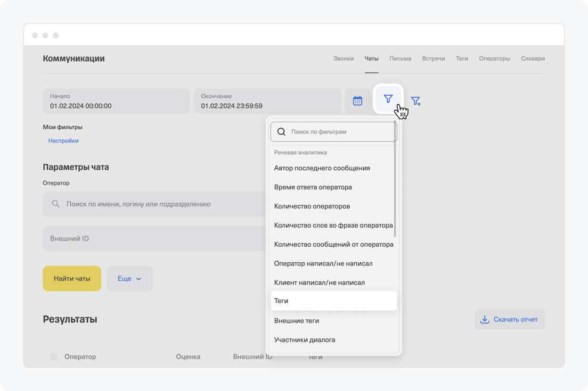Screen dimensions: 588x391
Task: Clear filters with the funnel-x icon
Action: pos(415,101)
